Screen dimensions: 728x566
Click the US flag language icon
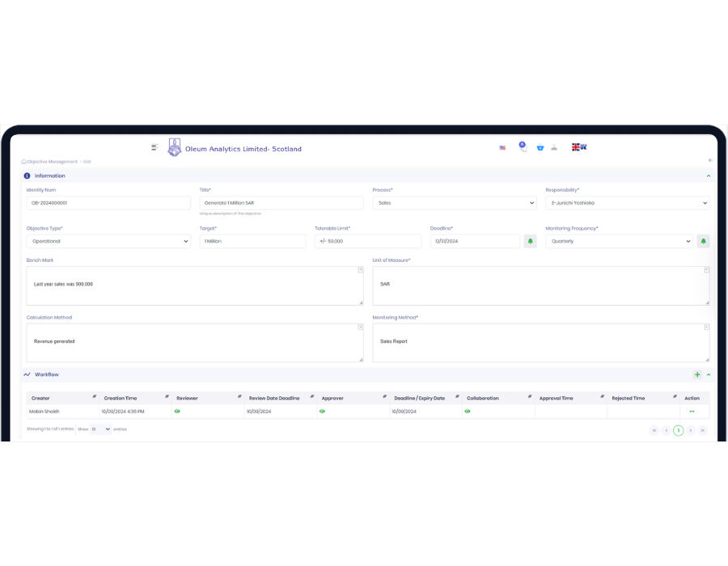tap(502, 148)
